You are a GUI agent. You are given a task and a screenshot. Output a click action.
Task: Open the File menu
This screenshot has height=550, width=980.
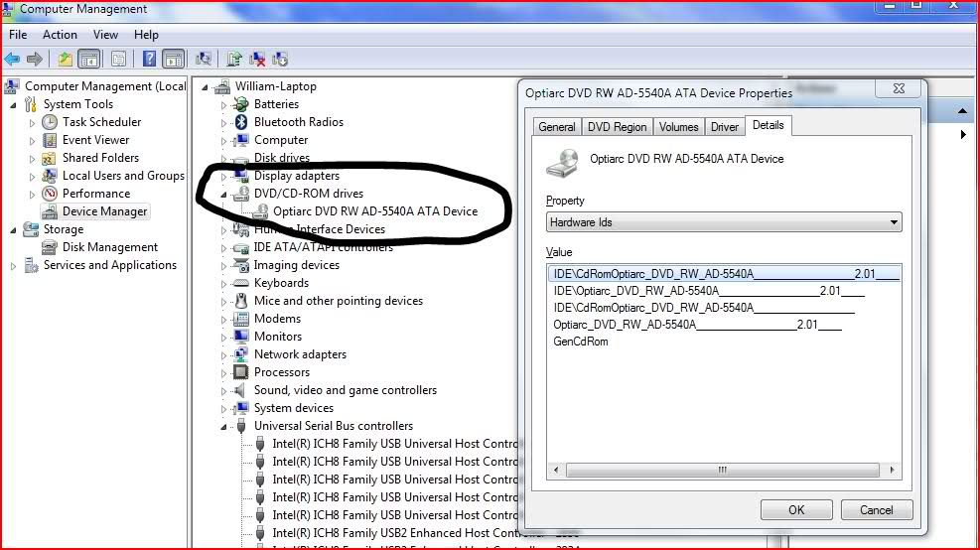coord(18,35)
